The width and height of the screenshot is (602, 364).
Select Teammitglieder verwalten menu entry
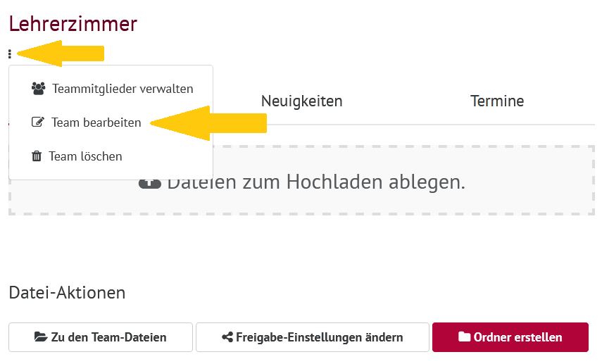click(111, 89)
